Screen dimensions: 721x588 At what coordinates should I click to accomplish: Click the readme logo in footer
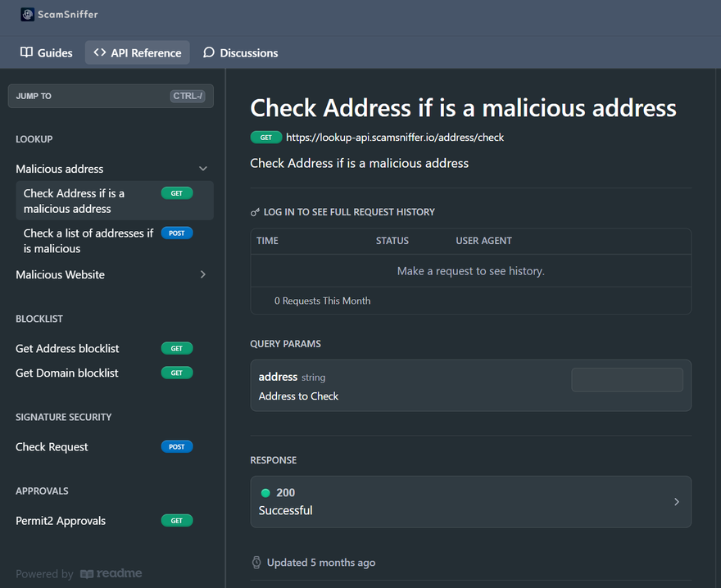click(111, 573)
